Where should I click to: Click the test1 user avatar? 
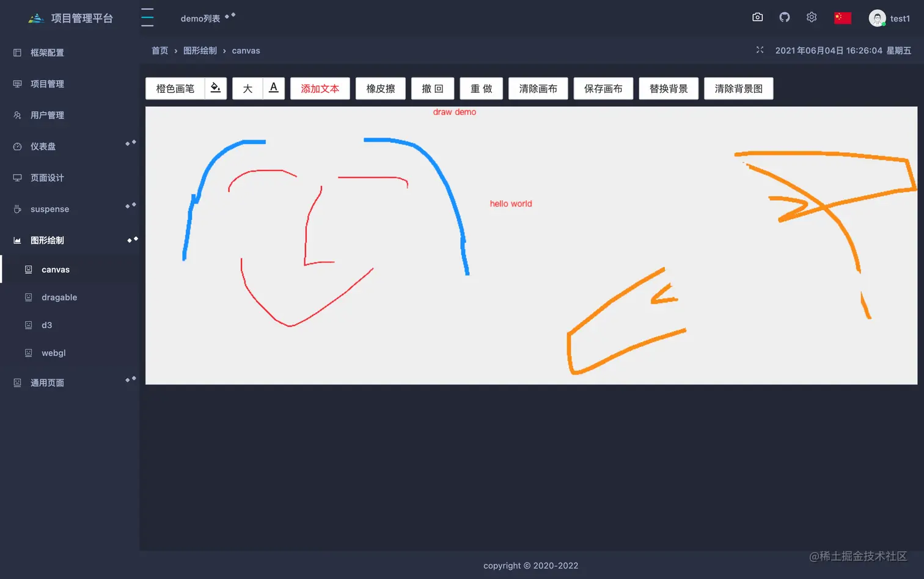click(877, 18)
